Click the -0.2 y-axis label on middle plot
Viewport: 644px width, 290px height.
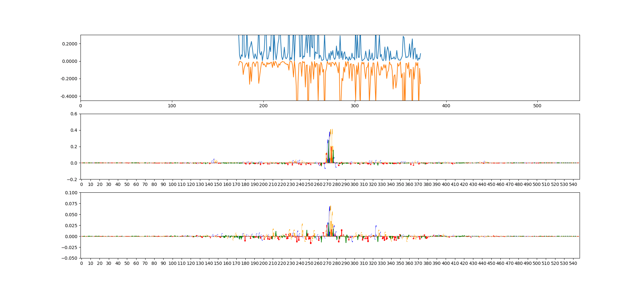click(73, 179)
